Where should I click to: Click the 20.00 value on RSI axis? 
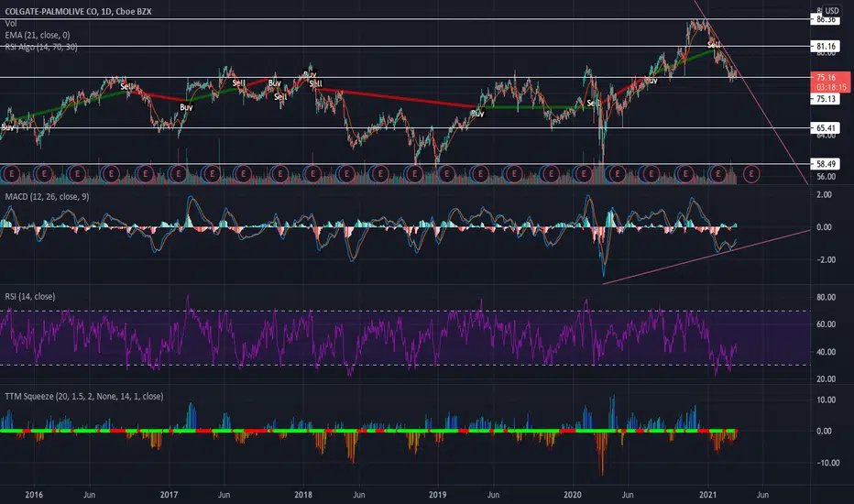click(826, 379)
